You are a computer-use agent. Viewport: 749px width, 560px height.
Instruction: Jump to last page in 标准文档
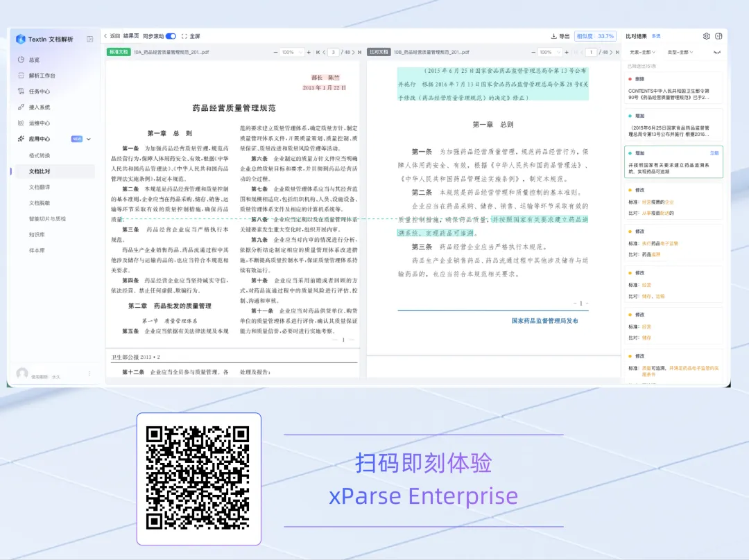(360, 52)
